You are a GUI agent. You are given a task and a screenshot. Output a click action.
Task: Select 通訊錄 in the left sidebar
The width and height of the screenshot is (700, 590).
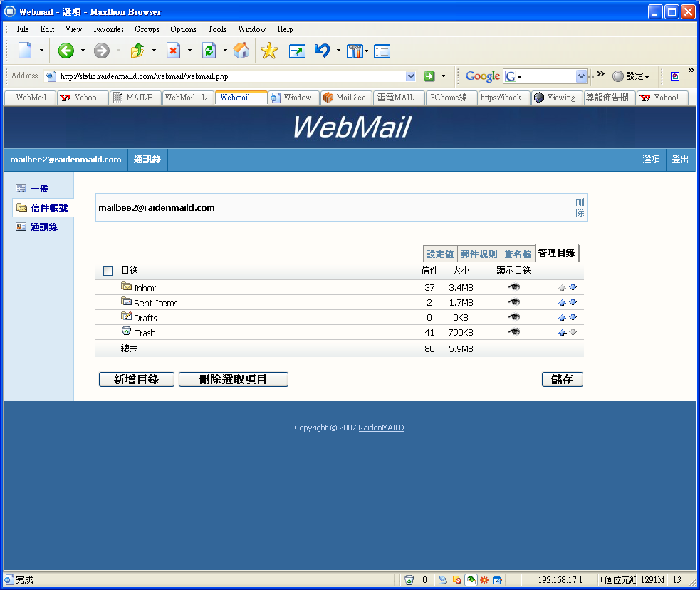pyautogui.click(x=43, y=227)
